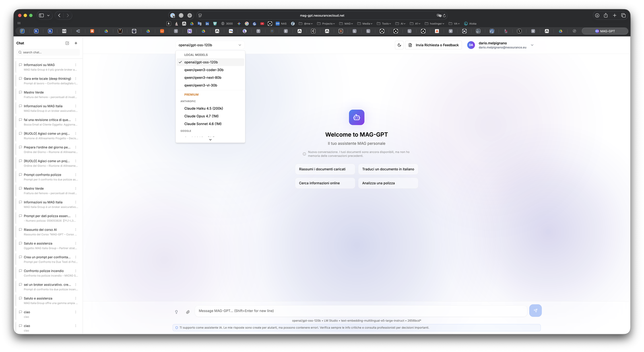Reload the page with refresh icon
The height and width of the screenshot is (352, 644).
coord(444,16)
